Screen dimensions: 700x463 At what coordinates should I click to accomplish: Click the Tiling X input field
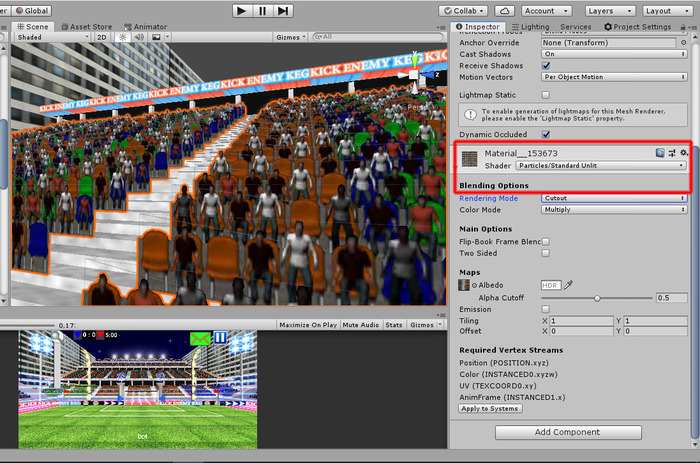click(581, 321)
